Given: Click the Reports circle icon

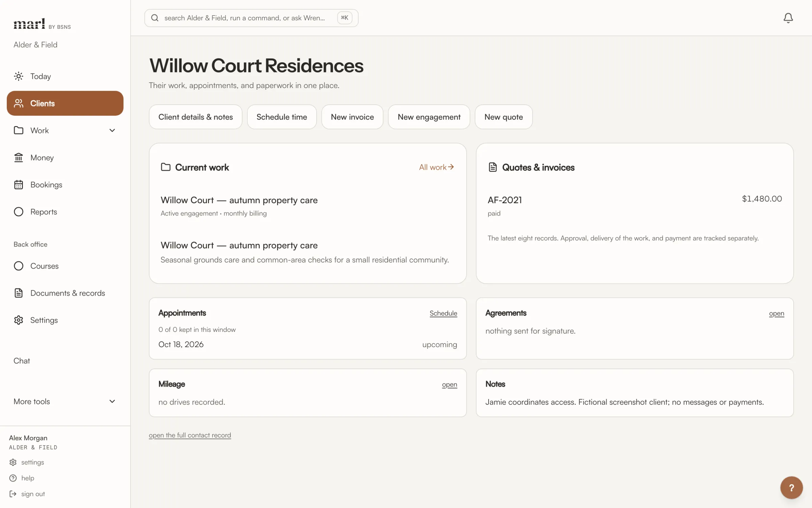Looking at the screenshot, I should click(19, 212).
